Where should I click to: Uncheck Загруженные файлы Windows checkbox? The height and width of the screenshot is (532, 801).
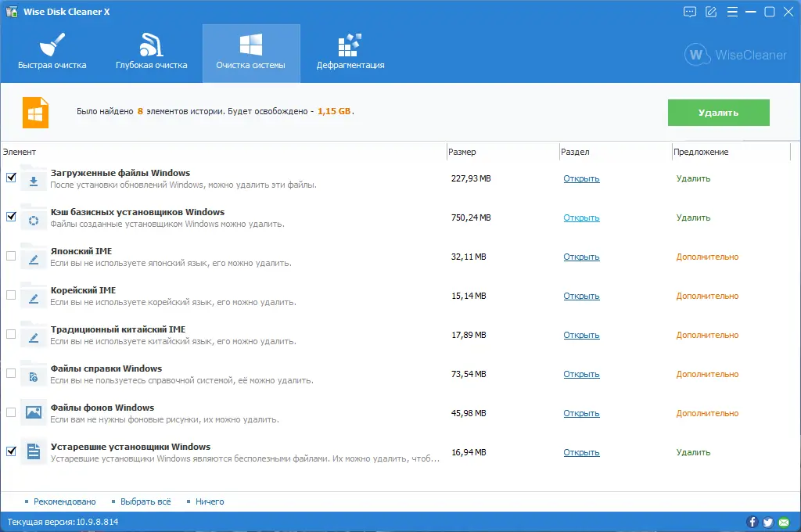[11, 178]
